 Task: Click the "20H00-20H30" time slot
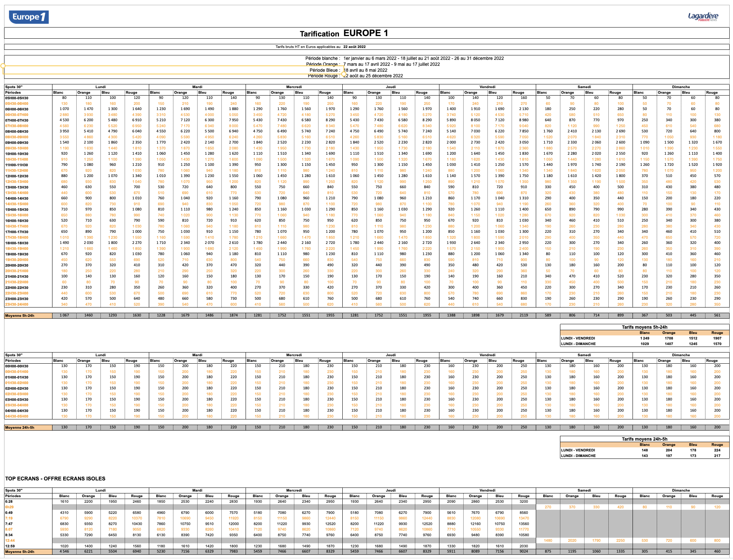coord(17,265)
